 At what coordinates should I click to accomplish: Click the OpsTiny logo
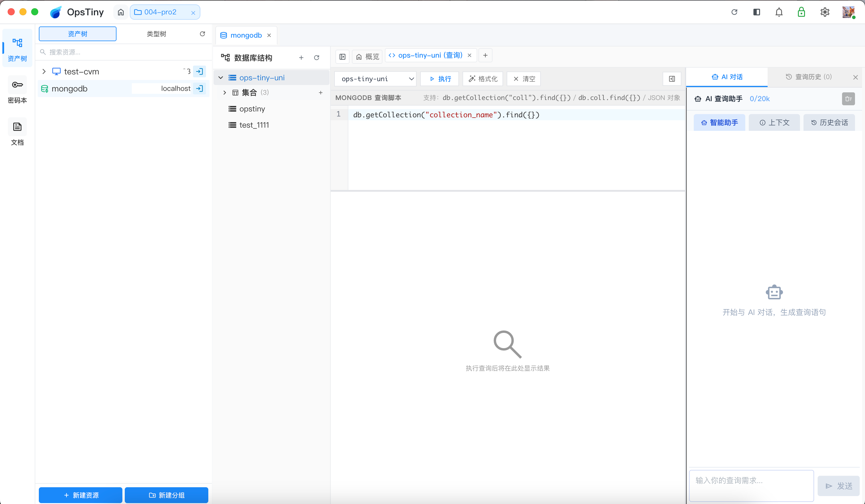pyautogui.click(x=76, y=12)
